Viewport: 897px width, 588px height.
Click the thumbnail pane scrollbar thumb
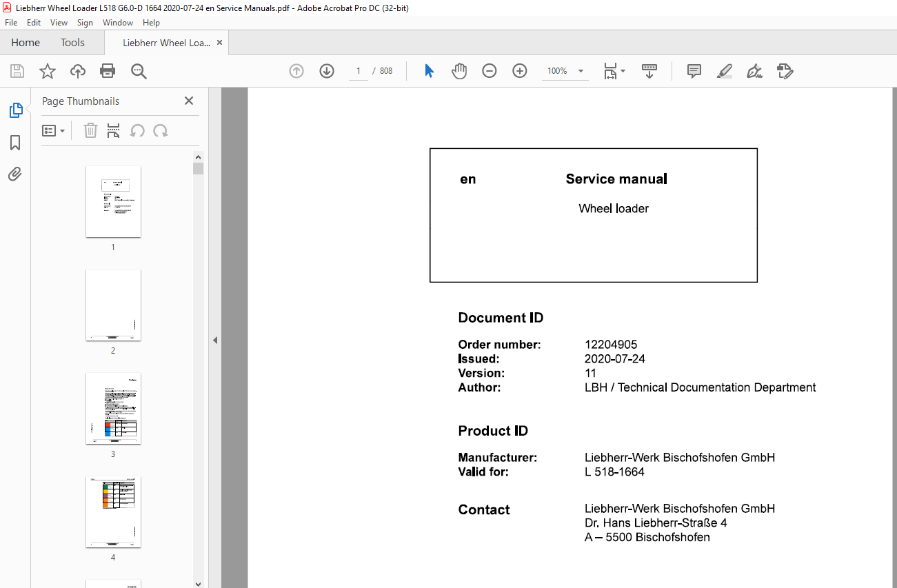199,169
